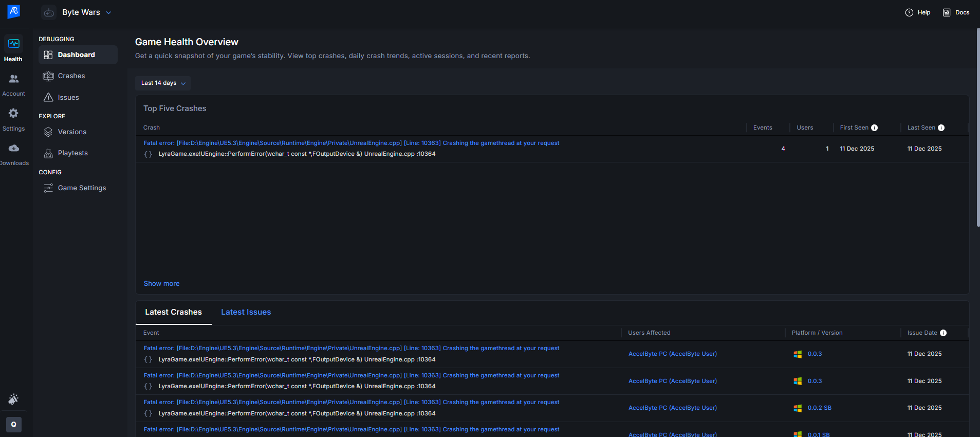Open the Downloads cloud icon
980x437 pixels.
pyautogui.click(x=14, y=148)
